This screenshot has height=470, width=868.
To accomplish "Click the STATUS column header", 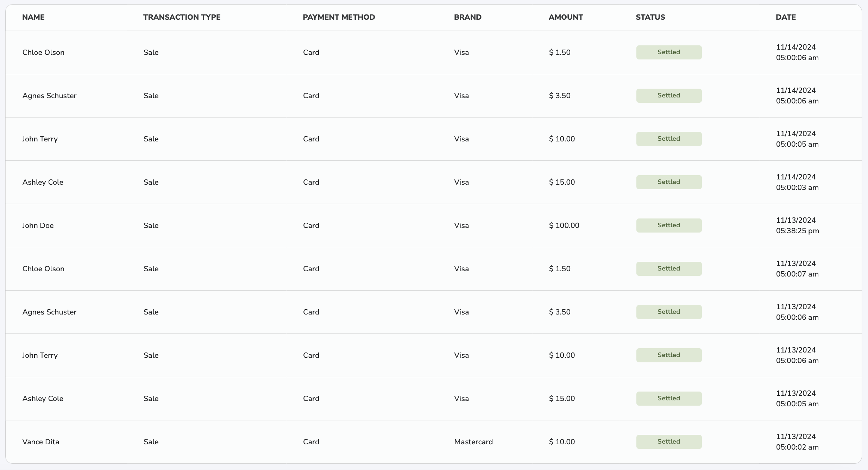I will (650, 17).
